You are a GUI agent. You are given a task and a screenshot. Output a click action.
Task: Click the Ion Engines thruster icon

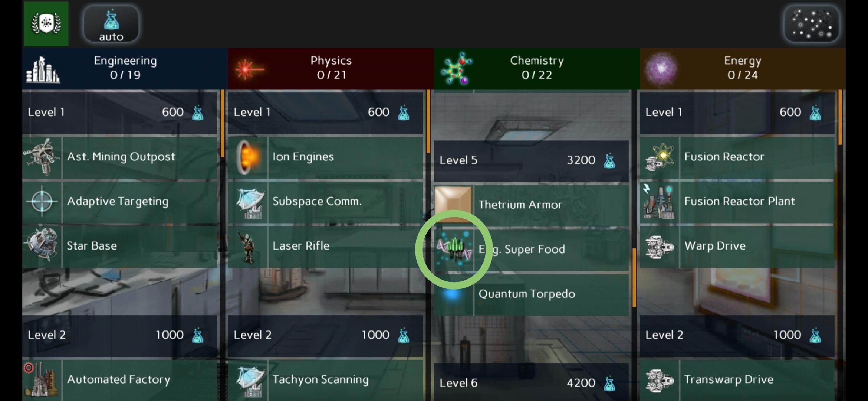248,157
